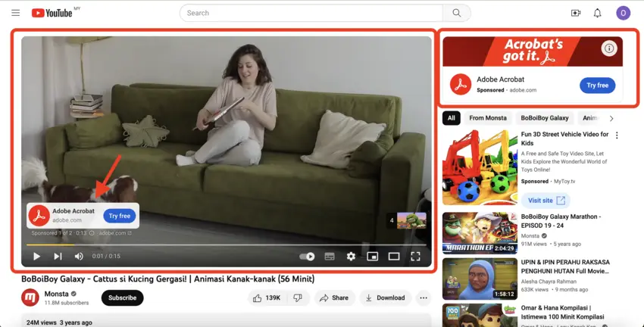This screenshot has width=644, height=327.
Task: Open Fun 3D Street Vehicle thumbnail
Action: (480, 167)
